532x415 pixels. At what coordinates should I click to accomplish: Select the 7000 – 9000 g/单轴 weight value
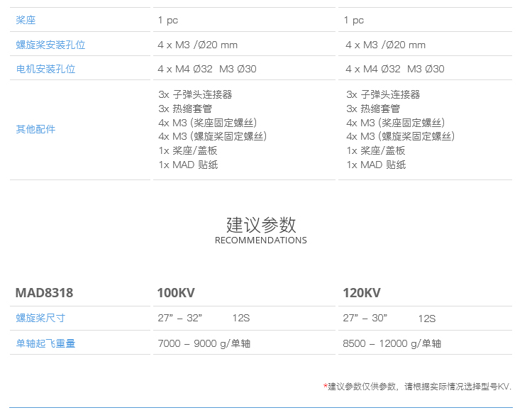click(x=204, y=343)
